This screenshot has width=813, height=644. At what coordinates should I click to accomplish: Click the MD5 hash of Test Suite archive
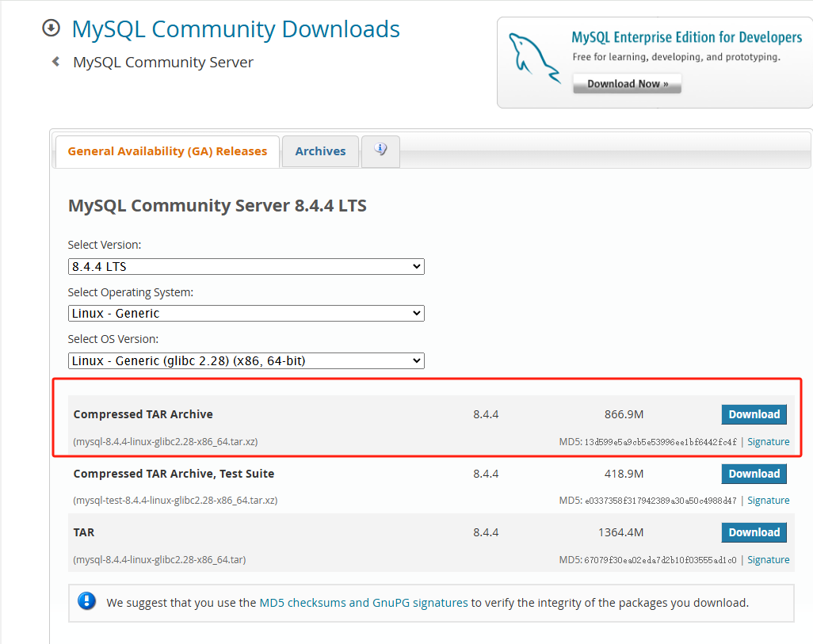coord(661,501)
